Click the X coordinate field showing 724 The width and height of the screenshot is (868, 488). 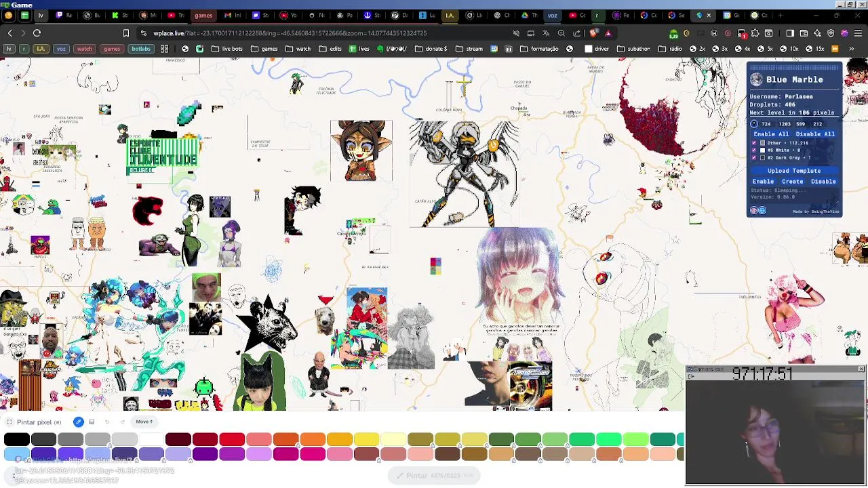766,124
